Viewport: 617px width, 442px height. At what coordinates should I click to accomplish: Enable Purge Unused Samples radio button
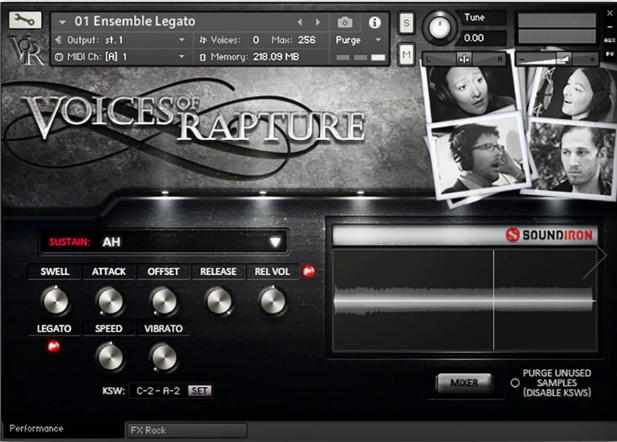point(515,383)
